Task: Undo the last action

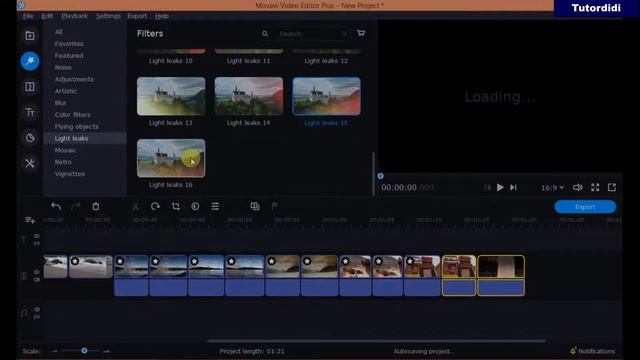Action: 56,207
